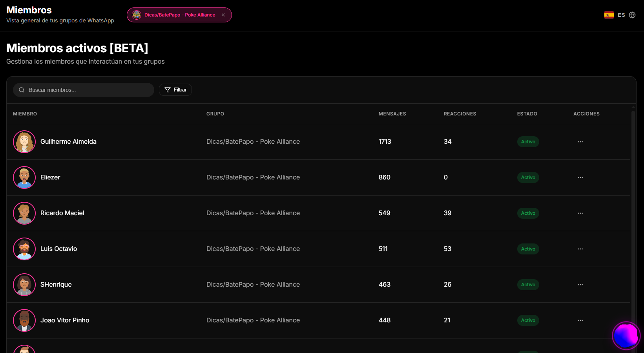Screen dimensions: 644x353
Task: Open the language globe icon
Action: coord(632,15)
